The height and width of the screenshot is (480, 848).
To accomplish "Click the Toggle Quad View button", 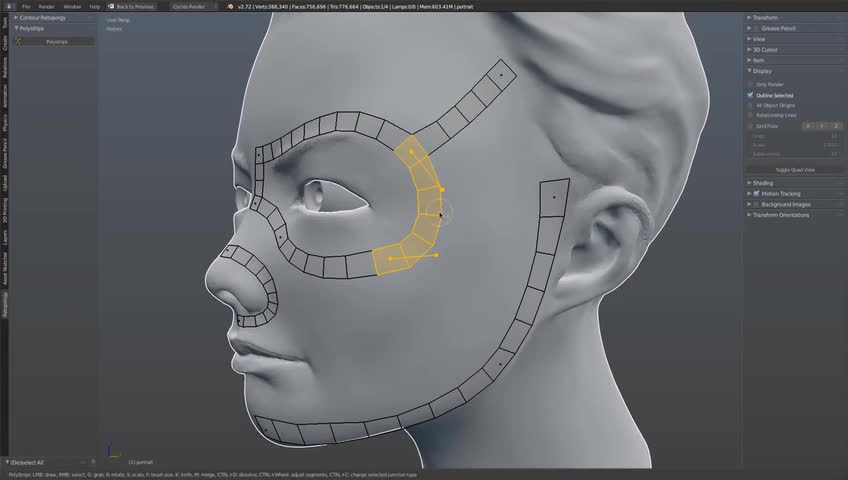I will point(795,170).
